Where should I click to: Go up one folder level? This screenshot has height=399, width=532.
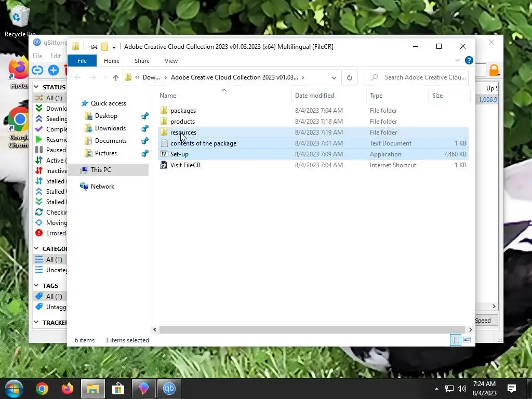click(x=116, y=78)
